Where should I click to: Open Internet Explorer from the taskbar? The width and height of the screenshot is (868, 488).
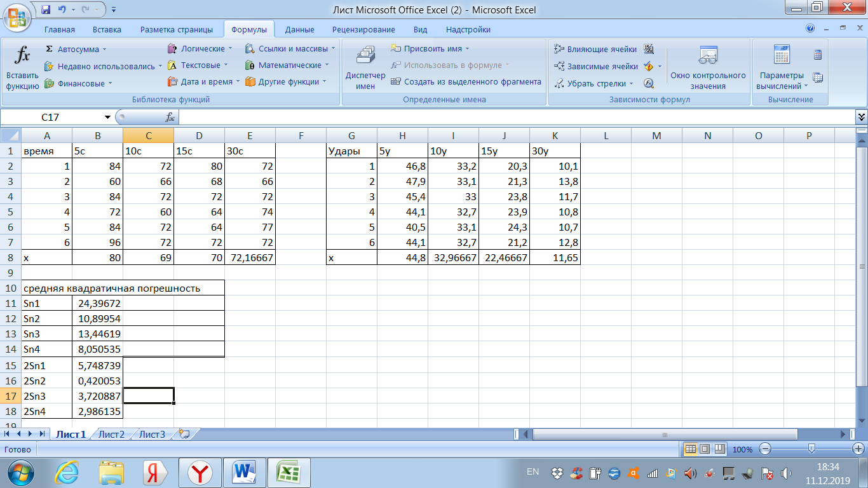pyautogui.click(x=67, y=473)
